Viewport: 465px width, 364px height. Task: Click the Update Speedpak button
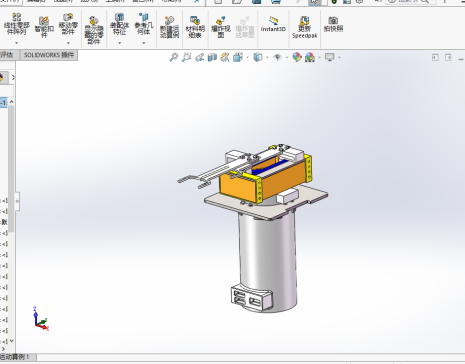point(304,27)
